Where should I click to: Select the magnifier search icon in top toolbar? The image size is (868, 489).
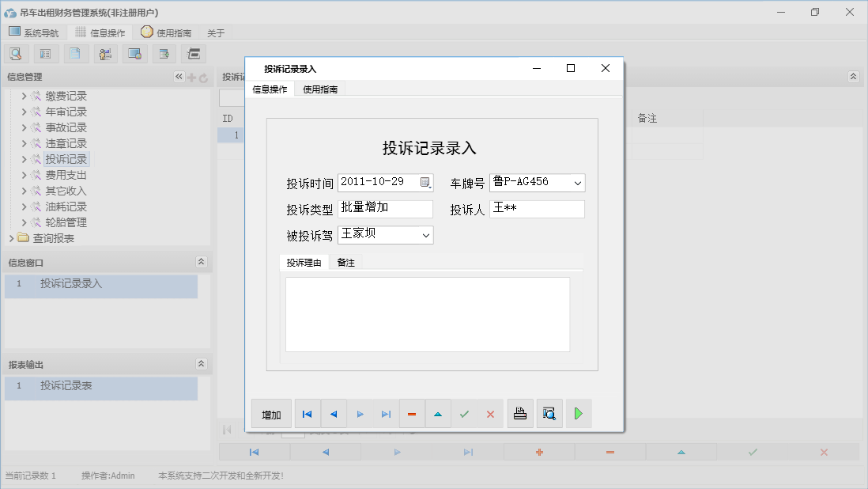coord(16,53)
